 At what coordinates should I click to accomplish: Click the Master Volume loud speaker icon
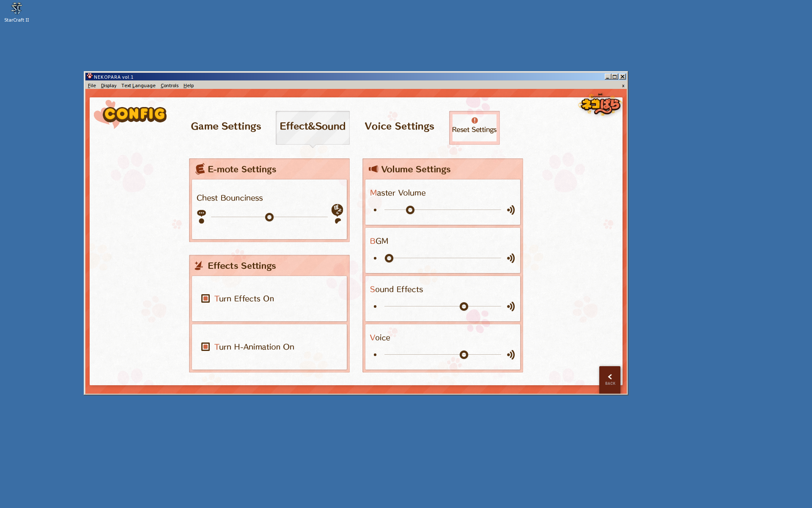(511, 210)
